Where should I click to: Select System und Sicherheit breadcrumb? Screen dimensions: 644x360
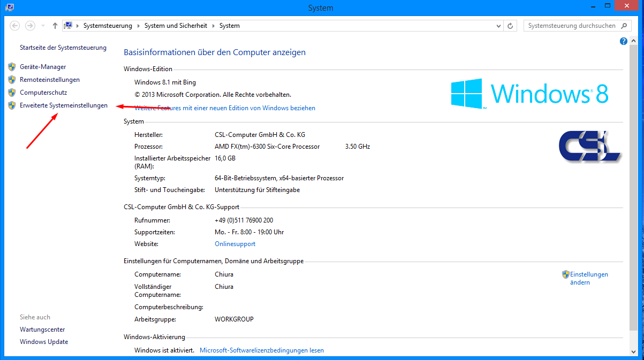pyautogui.click(x=176, y=26)
